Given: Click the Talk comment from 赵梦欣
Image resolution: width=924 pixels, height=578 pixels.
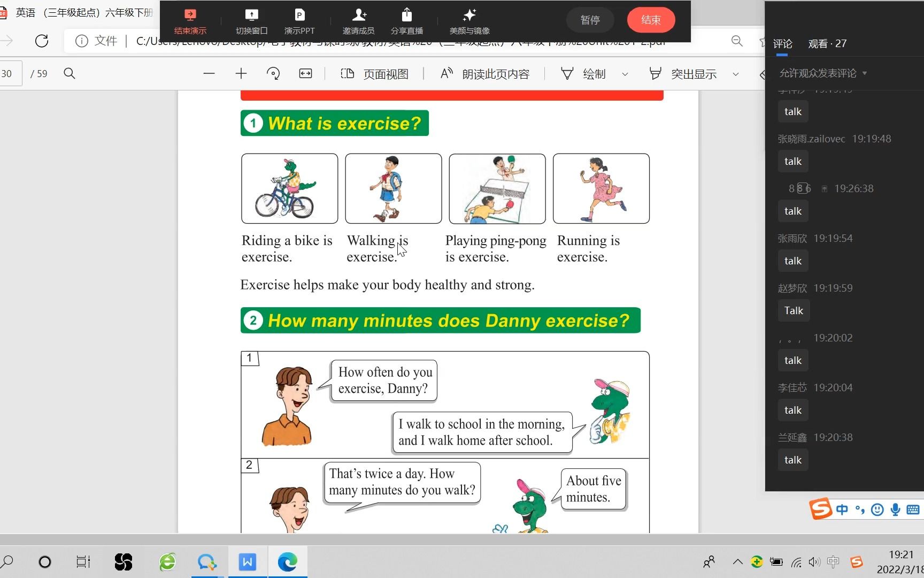Looking at the screenshot, I should [794, 310].
